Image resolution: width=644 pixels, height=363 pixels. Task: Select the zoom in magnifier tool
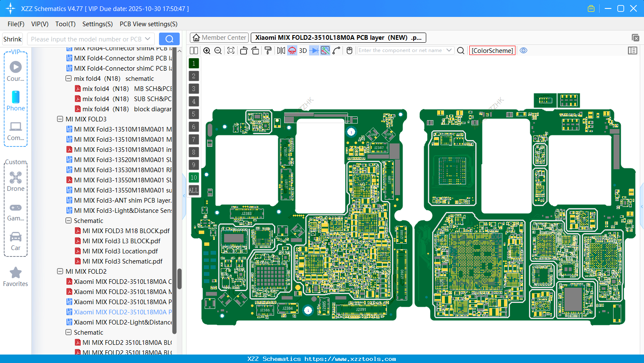[x=207, y=50]
